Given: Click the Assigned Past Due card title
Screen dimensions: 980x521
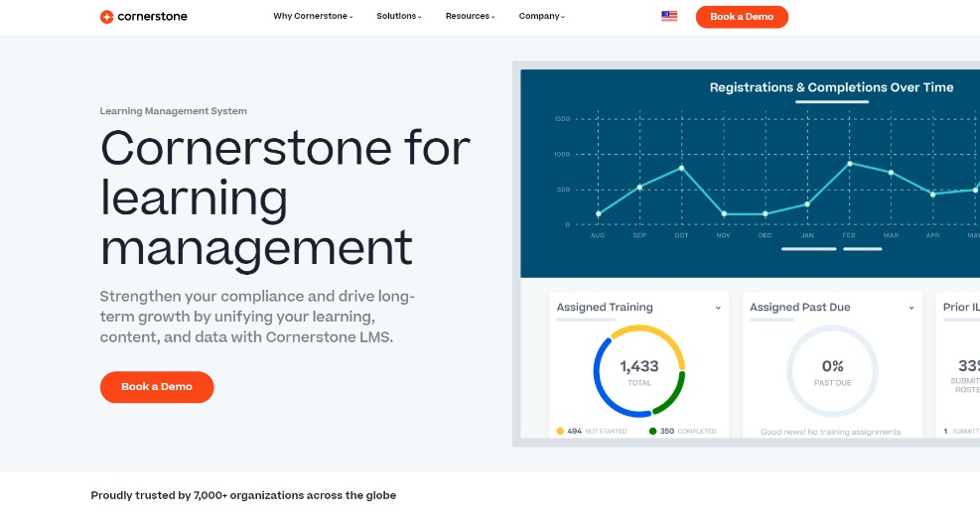Looking at the screenshot, I should tap(800, 308).
